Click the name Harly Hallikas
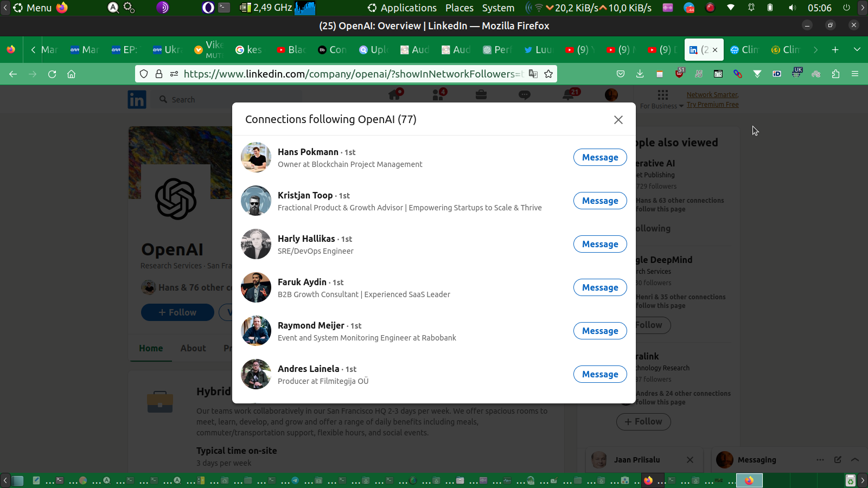Viewport: 868px width, 488px height. pos(307,239)
